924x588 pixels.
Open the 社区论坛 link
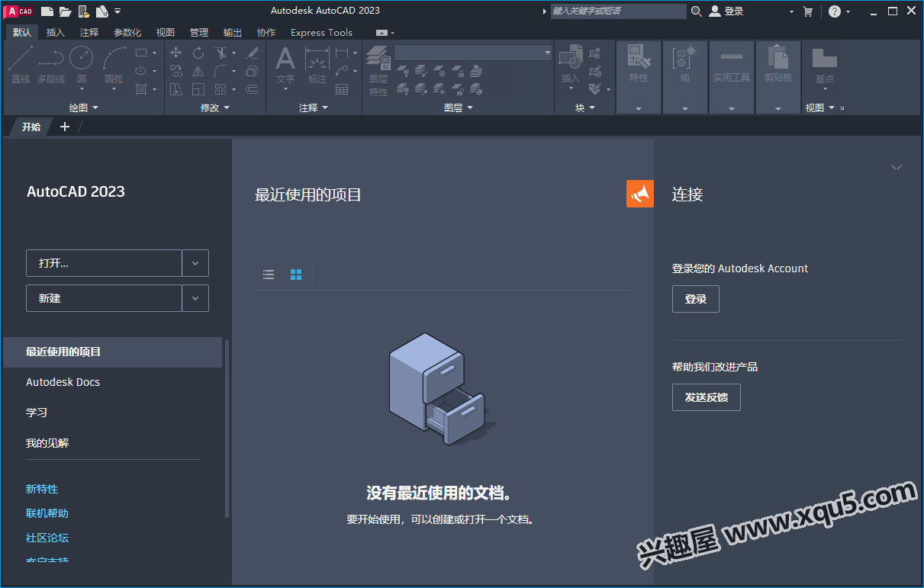[x=47, y=538]
